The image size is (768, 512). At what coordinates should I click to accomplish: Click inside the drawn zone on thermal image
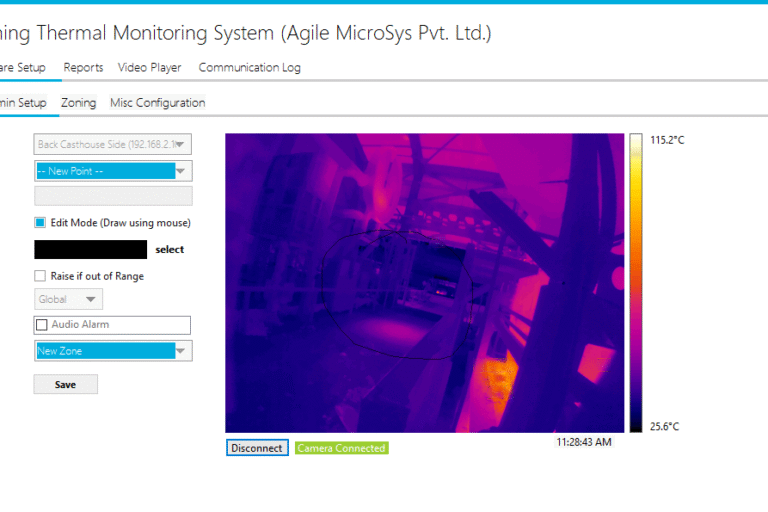(397, 294)
